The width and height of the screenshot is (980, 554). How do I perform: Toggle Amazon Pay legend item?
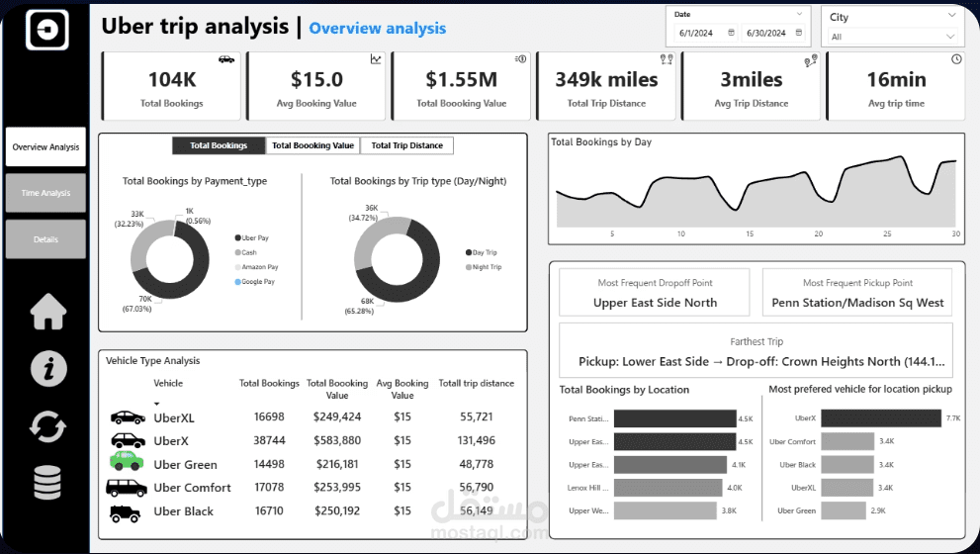pos(256,267)
